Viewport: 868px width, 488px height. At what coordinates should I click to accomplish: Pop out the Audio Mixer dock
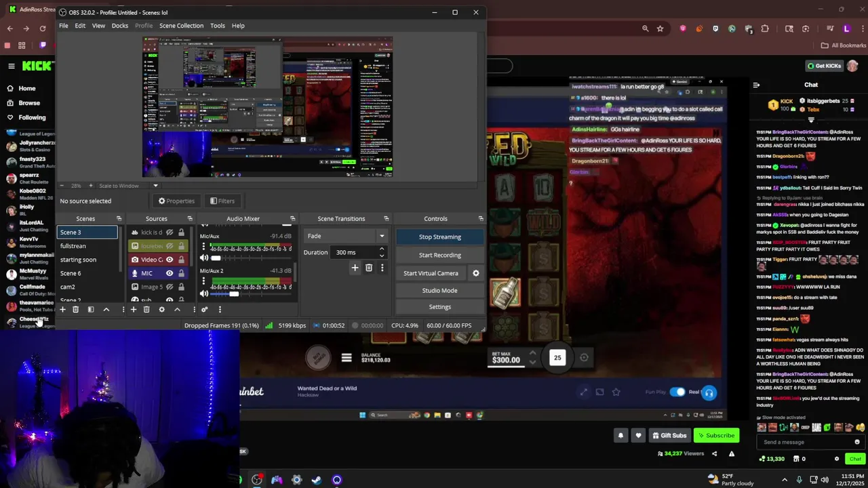click(292, 218)
